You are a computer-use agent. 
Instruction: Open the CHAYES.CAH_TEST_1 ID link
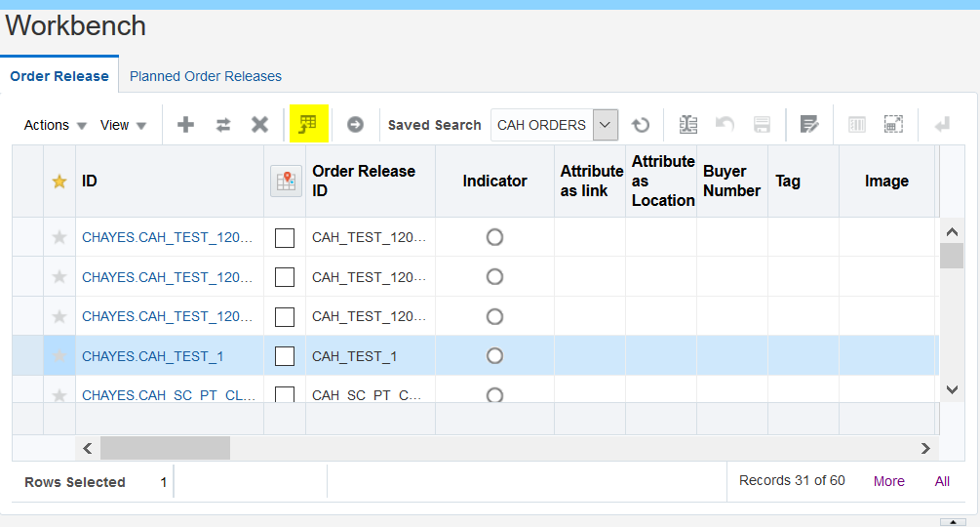pos(153,356)
